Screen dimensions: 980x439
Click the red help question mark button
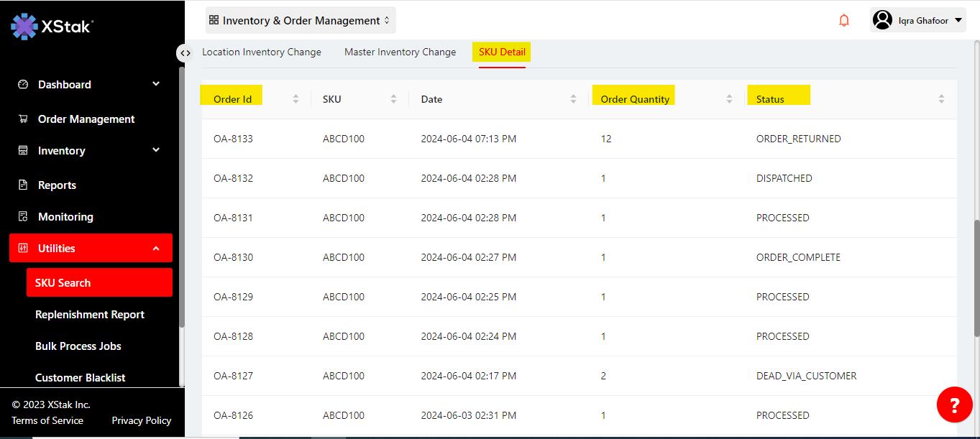(x=954, y=405)
